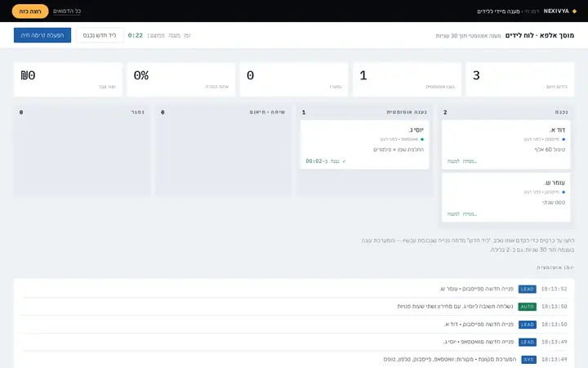This screenshot has height=368, width=588.
Task: Open the "נענו אוטומטית" stat card showing 1
Action: click(407, 79)
